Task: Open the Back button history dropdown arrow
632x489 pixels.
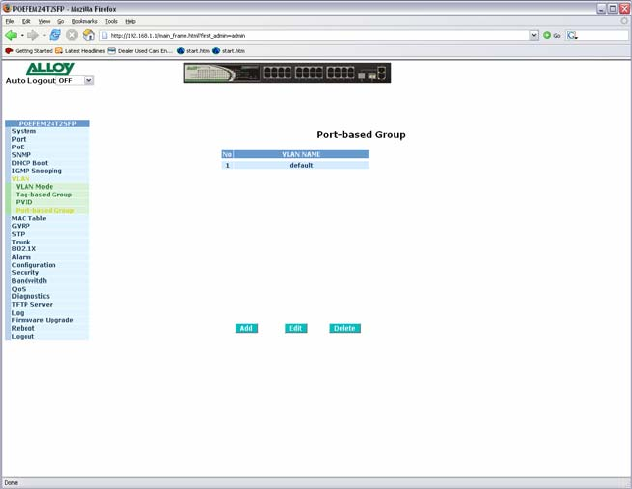Action: 22,35
